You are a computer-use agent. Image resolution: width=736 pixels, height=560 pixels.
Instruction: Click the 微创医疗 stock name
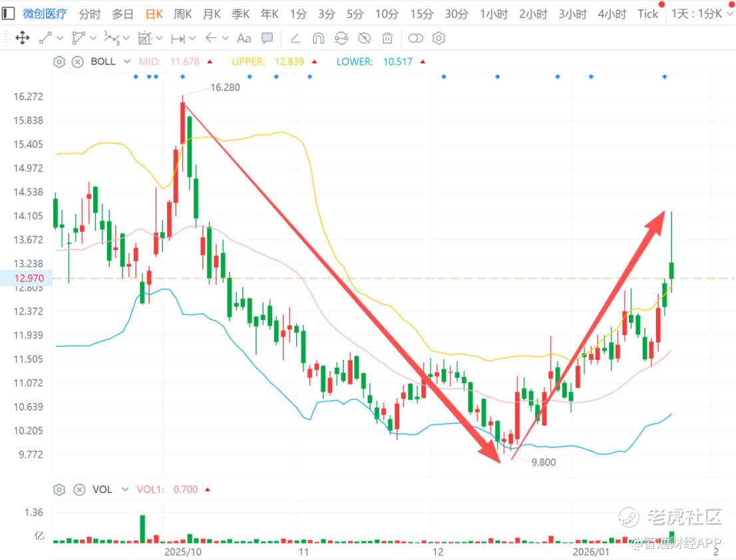[45, 14]
